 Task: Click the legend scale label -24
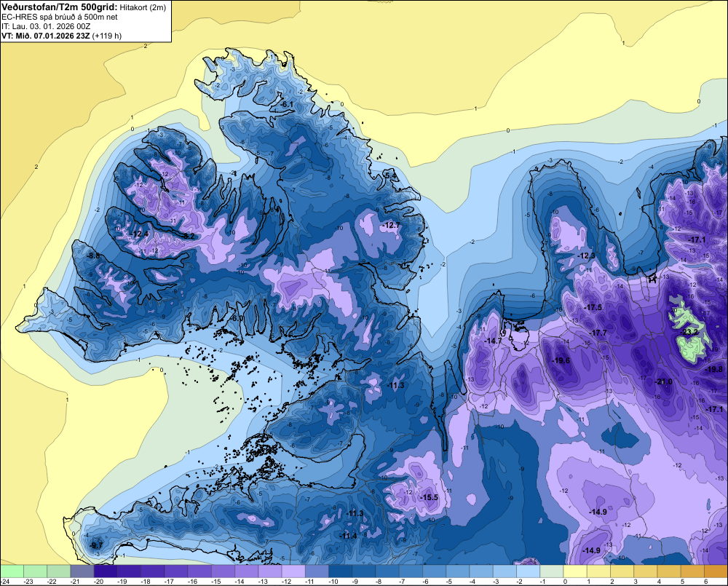pos(5,582)
